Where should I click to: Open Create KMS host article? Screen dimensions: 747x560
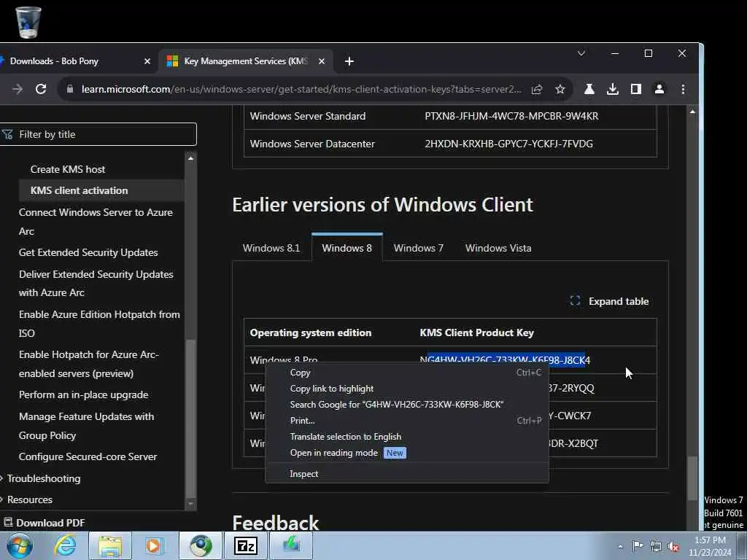click(x=68, y=169)
